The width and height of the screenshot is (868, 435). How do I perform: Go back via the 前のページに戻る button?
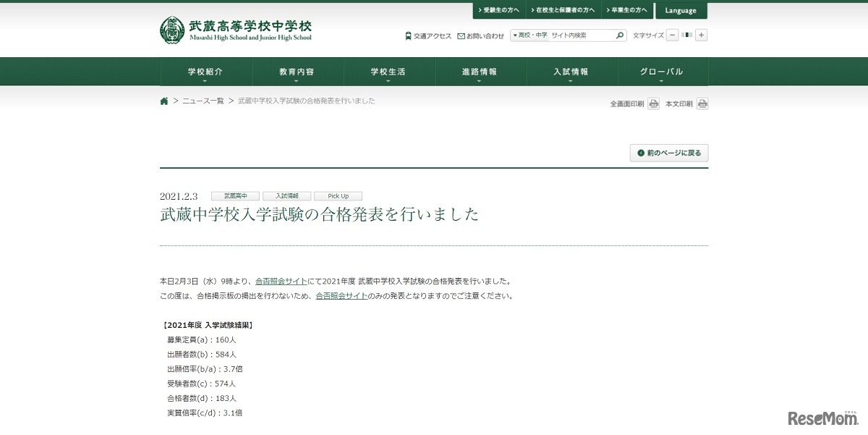coord(668,153)
